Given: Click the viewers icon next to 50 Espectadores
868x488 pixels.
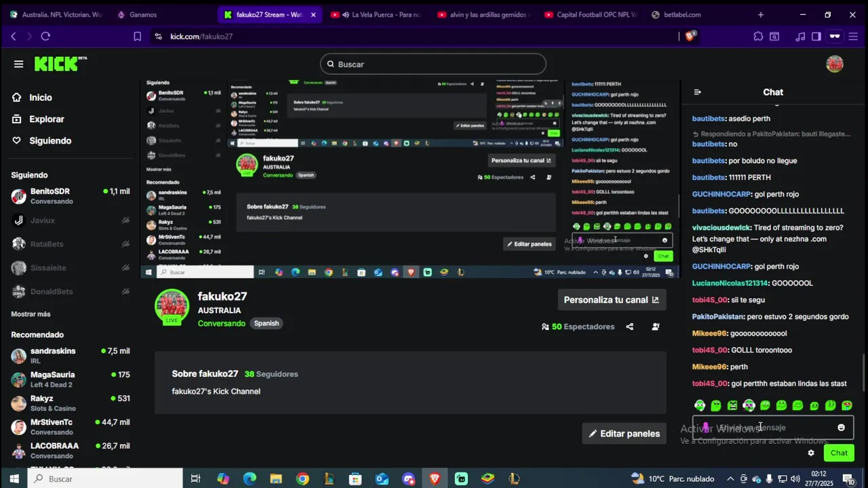Looking at the screenshot, I should pyautogui.click(x=545, y=327).
